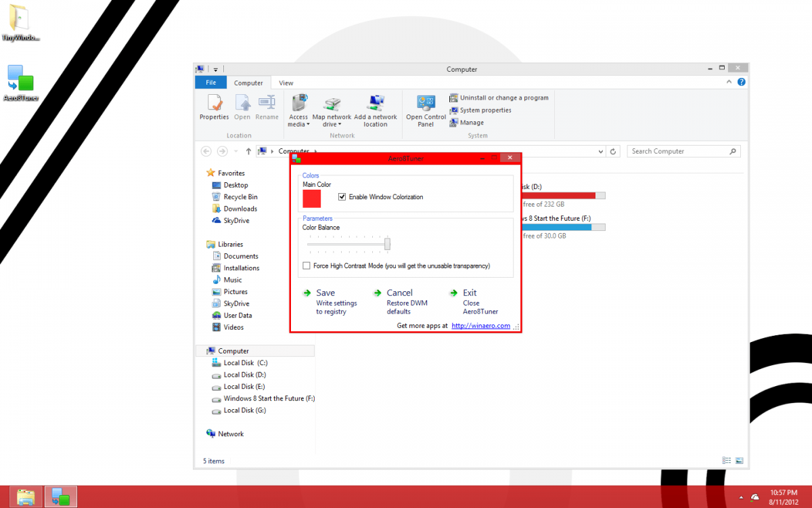
Task: Open the File menu
Action: (211, 83)
